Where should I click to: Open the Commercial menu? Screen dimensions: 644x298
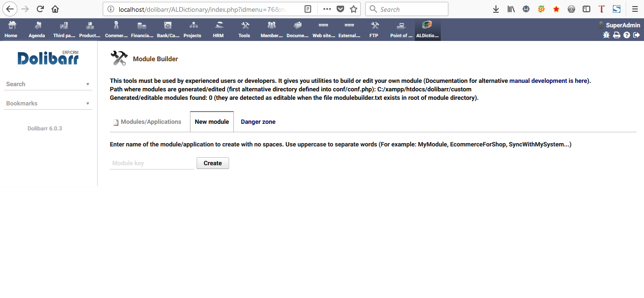coord(116,30)
